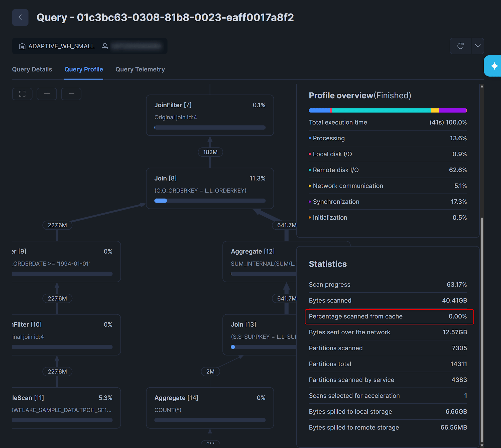Image resolution: width=501 pixels, height=448 pixels.
Task: Zoom in with the plus icon
Action: point(47,94)
